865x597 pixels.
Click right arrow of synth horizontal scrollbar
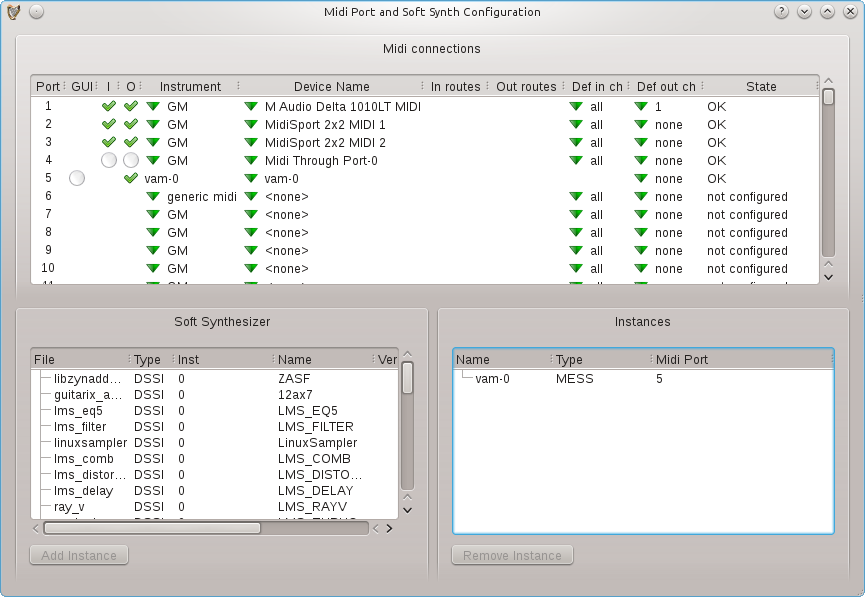[x=389, y=529]
